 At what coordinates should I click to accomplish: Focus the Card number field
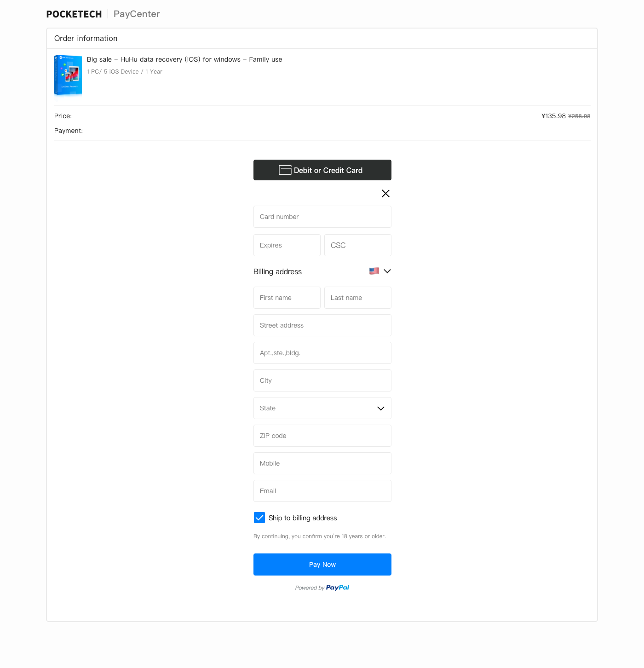[x=322, y=217]
